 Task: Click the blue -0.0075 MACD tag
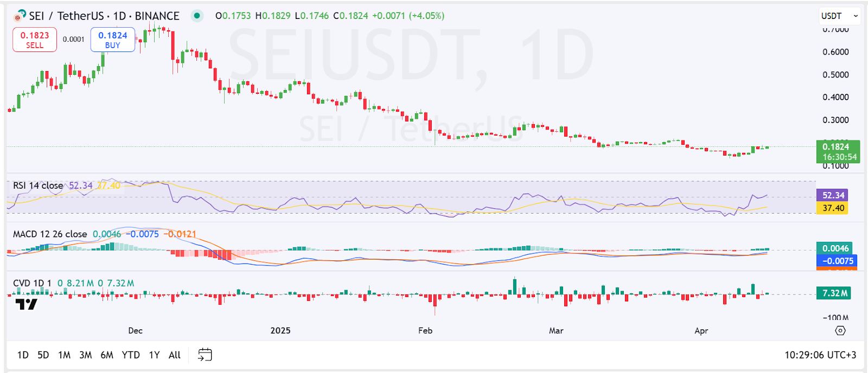[x=837, y=261]
